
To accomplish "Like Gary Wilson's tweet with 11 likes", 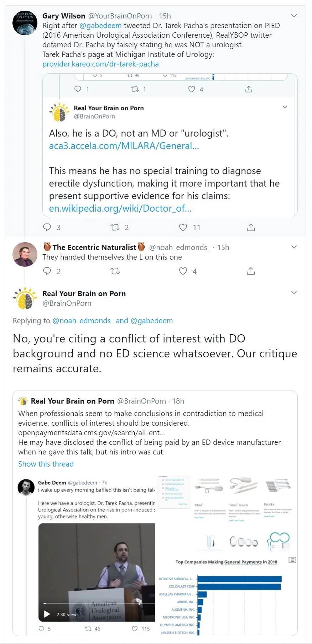I will click(183, 227).
